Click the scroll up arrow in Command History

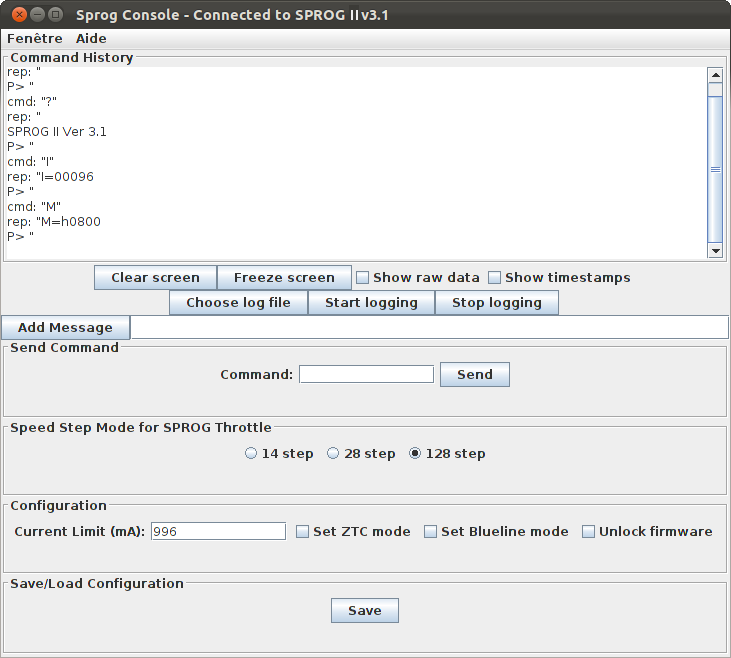pos(715,75)
